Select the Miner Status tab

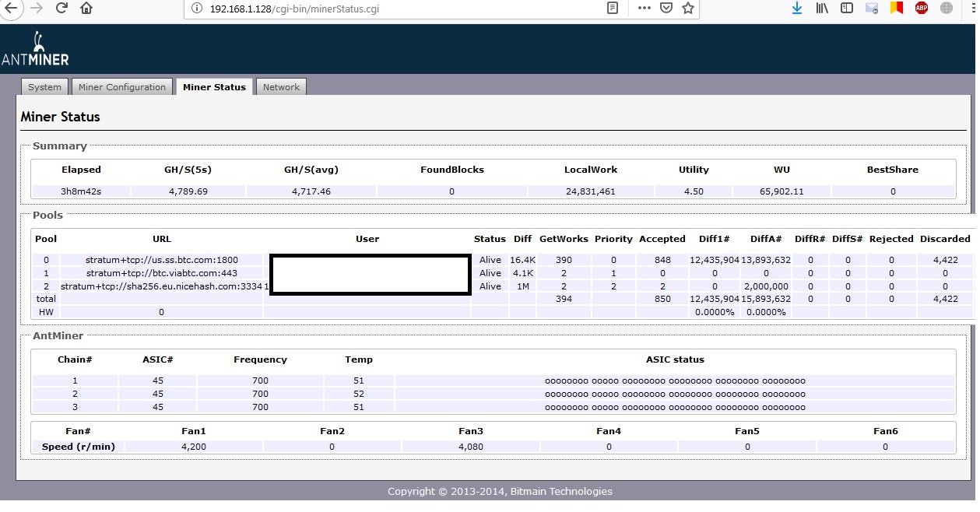tap(214, 87)
